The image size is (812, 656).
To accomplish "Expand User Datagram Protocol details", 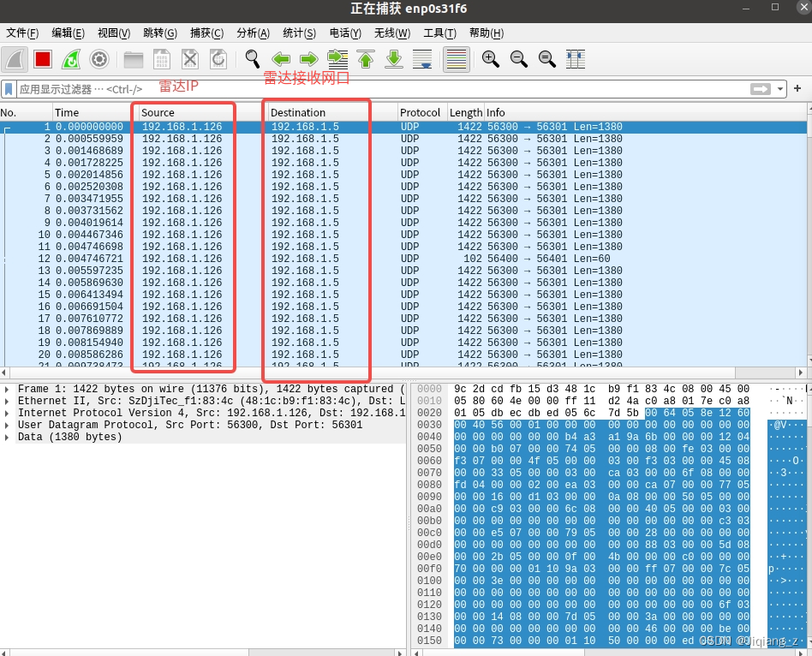I will tap(8, 426).
